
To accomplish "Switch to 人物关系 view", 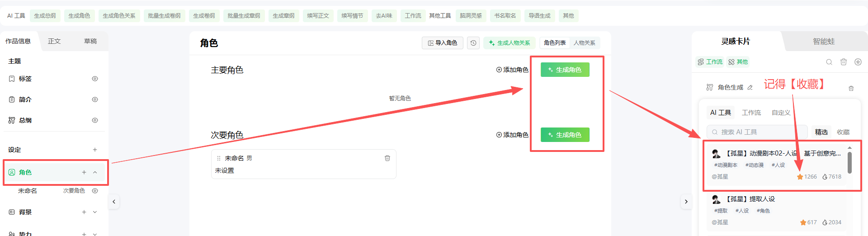I will [x=585, y=43].
